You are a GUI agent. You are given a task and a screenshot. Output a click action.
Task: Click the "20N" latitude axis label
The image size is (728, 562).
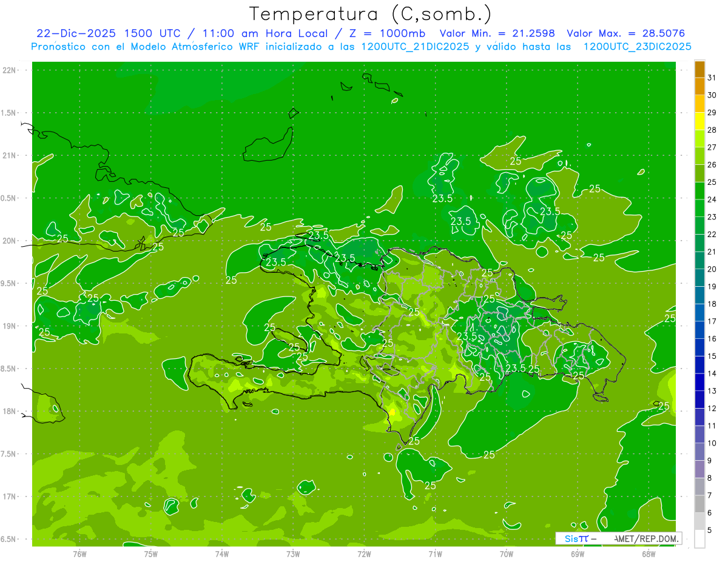click(x=10, y=241)
